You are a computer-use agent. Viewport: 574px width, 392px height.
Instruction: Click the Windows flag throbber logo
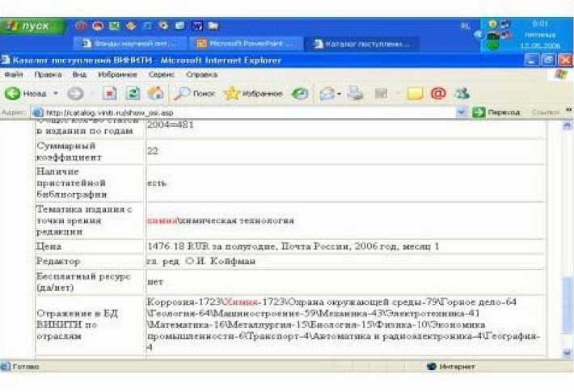[x=561, y=74]
